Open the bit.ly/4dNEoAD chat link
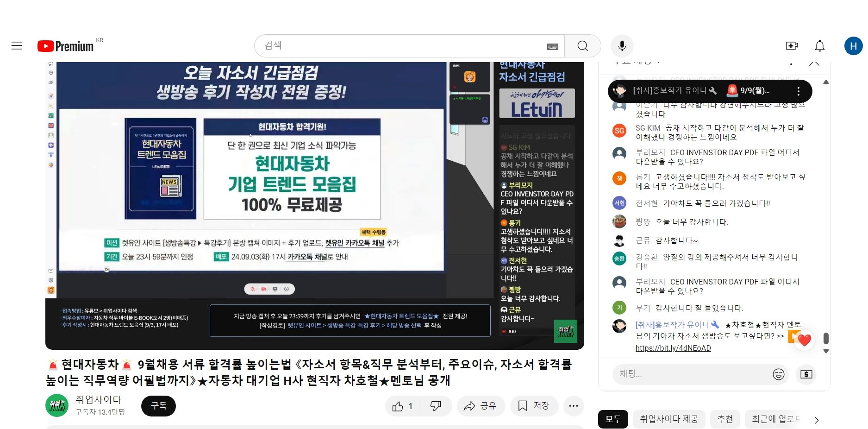 [x=673, y=348]
